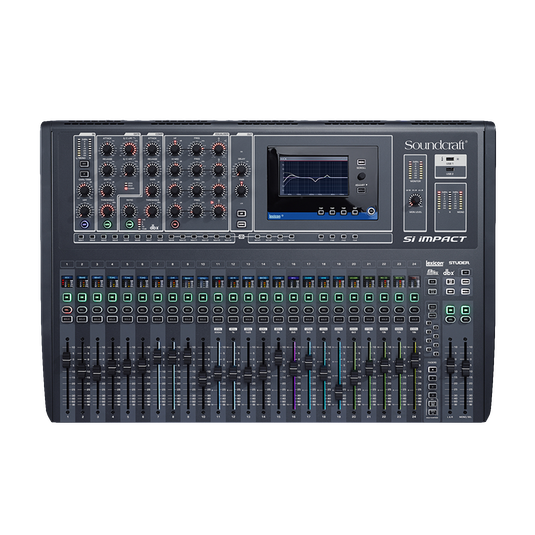
Task: Select the top fader layer button
Action: (432, 370)
